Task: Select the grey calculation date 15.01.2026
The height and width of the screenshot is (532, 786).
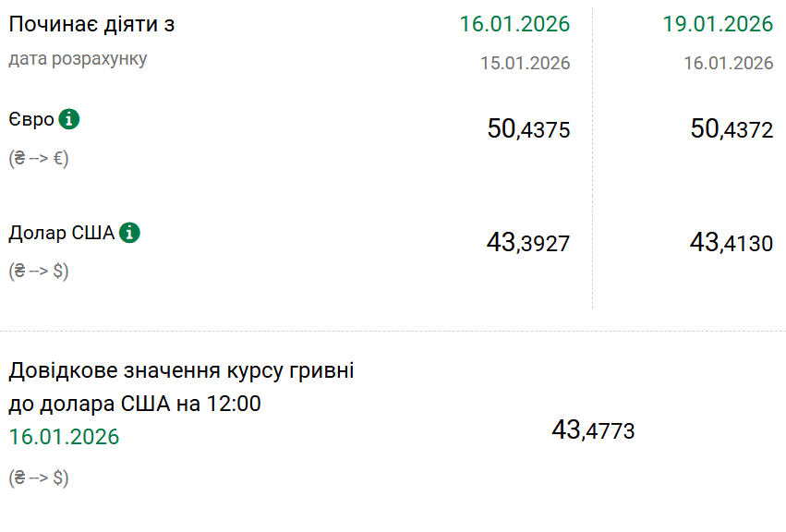Action: 525,64
